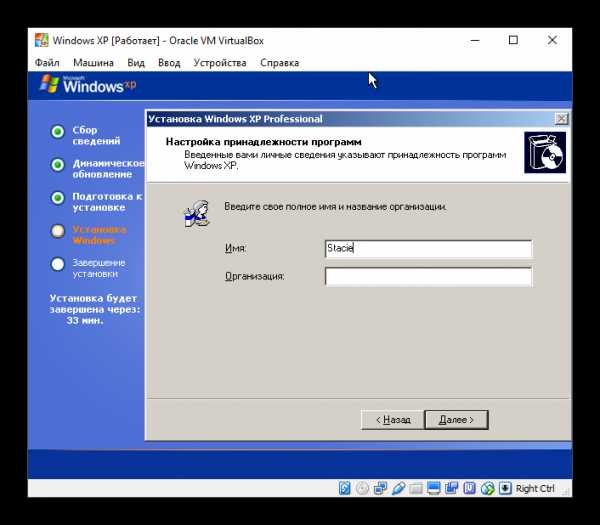The width and height of the screenshot is (600, 525).
Task: Click the VirtualBox window title bar icon
Action: tap(41, 41)
